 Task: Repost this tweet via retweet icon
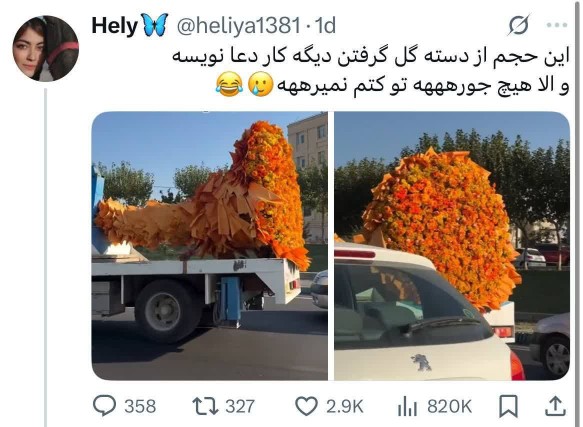[x=205, y=406]
